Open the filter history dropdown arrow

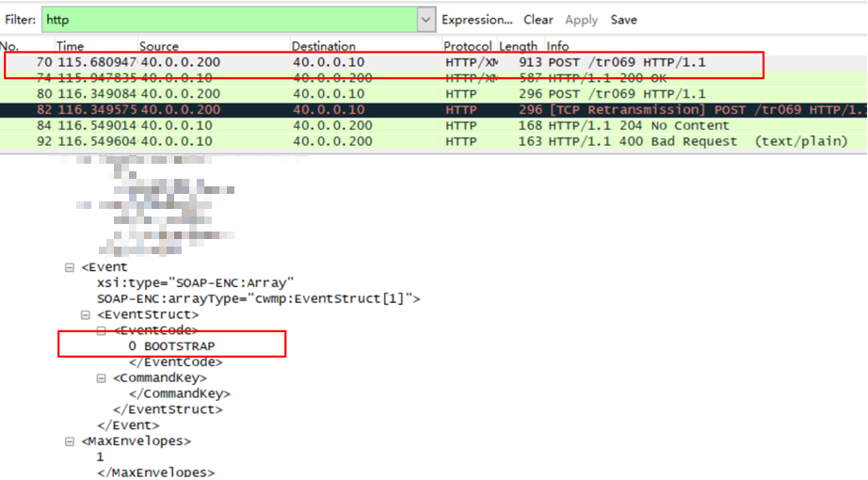pos(426,20)
